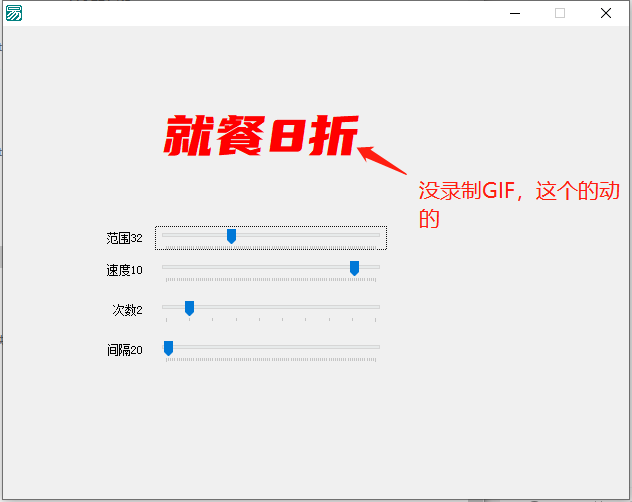This screenshot has height=502, width=632.
Task: Click 次数 slider track right of thumb
Action: click(x=290, y=307)
